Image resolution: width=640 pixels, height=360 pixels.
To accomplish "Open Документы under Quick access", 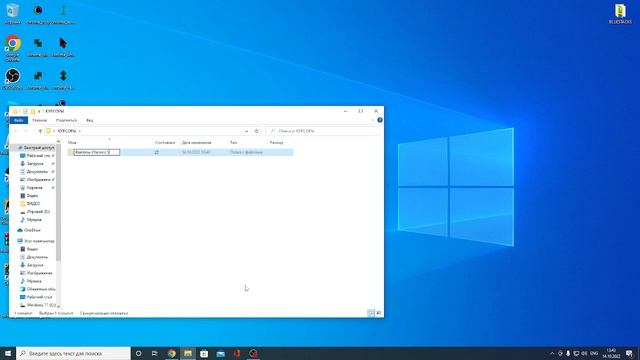I will click(x=37, y=172).
